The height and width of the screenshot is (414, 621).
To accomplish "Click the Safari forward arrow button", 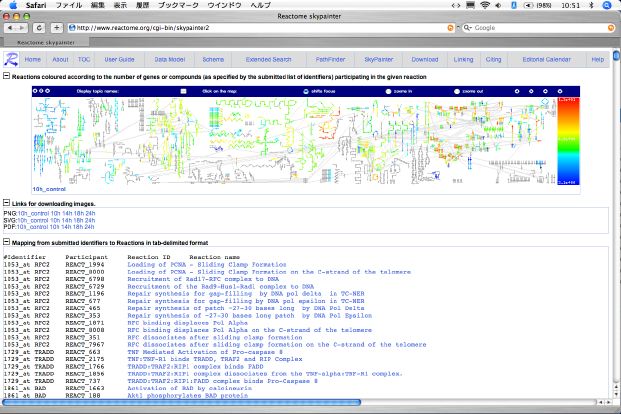I will (22, 27).
